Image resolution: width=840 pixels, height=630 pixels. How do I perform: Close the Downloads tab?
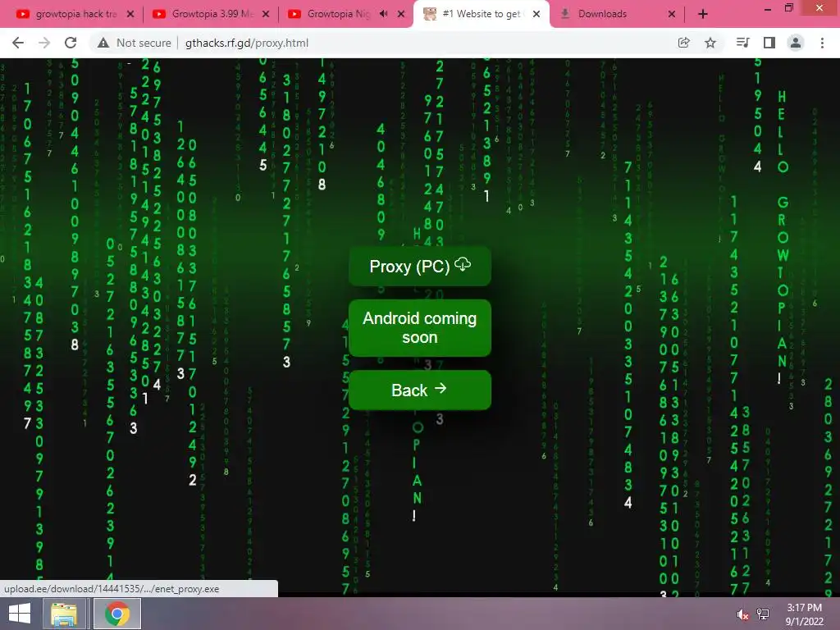click(672, 14)
